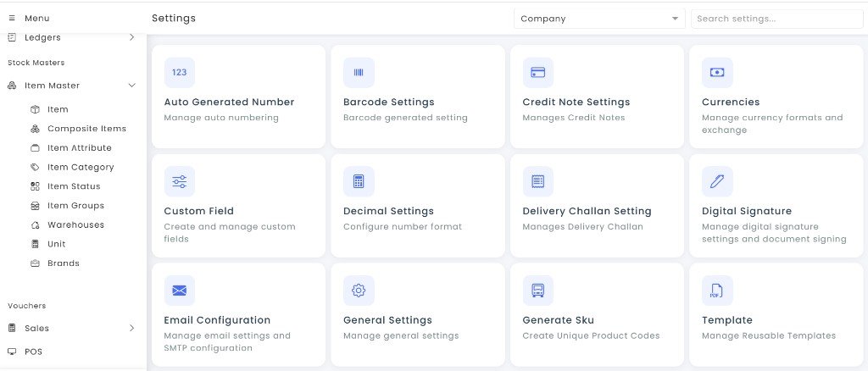
Task: Click the Decimal Settings calculator icon
Action: click(359, 181)
